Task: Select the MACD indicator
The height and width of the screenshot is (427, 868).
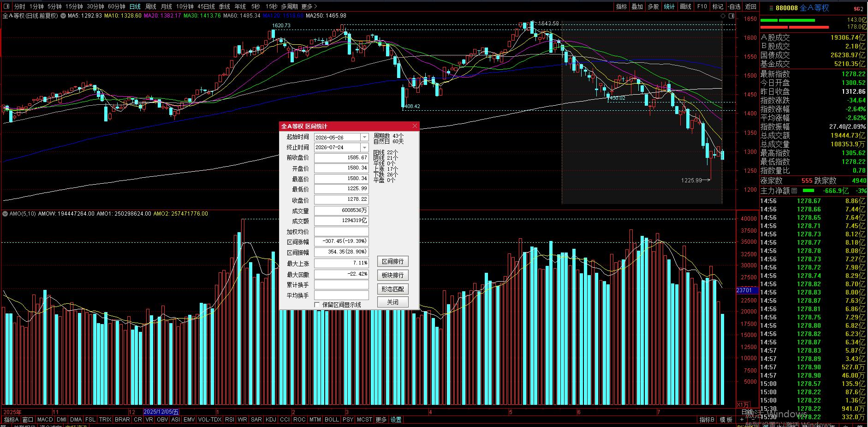Action: pyautogui.click(x=45, y=420)
